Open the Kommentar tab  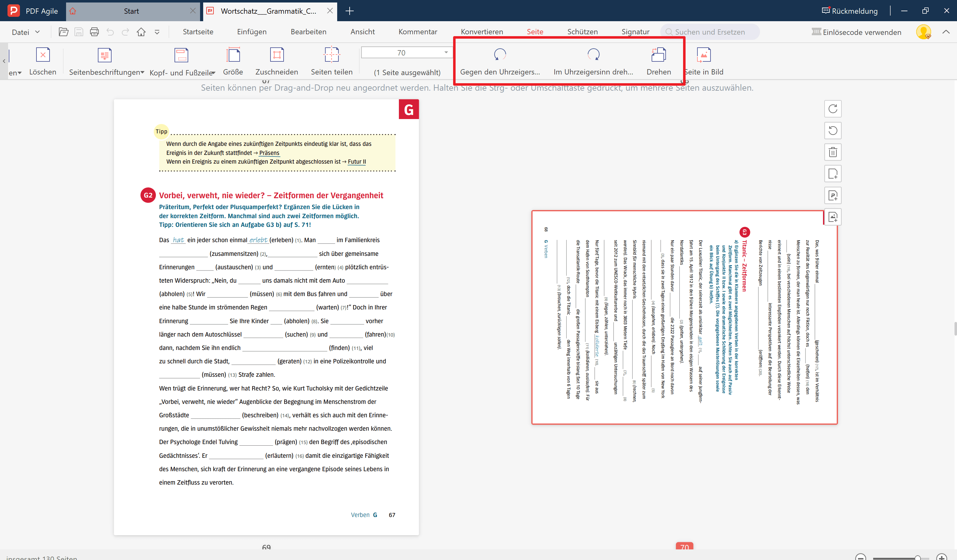point(418,32)
